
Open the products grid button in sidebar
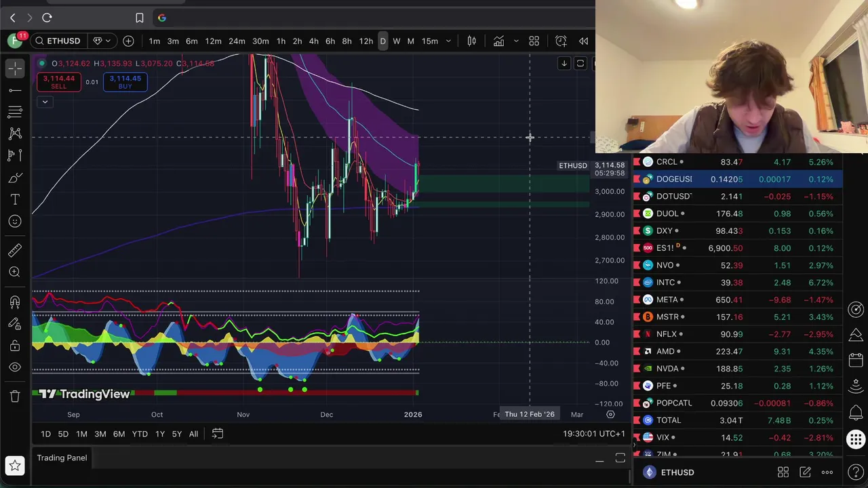tap(856, 440)
